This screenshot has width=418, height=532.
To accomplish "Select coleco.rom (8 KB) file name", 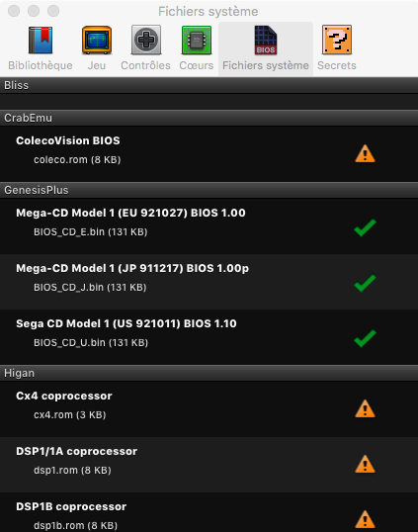I will (77, 160).
